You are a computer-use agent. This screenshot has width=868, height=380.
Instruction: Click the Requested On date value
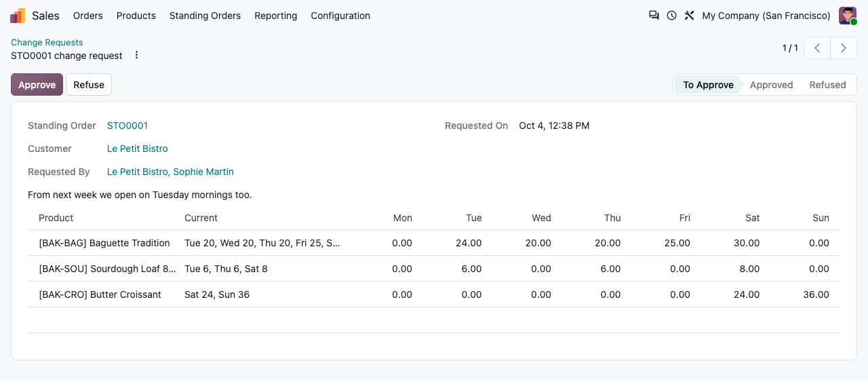(554, 126)
